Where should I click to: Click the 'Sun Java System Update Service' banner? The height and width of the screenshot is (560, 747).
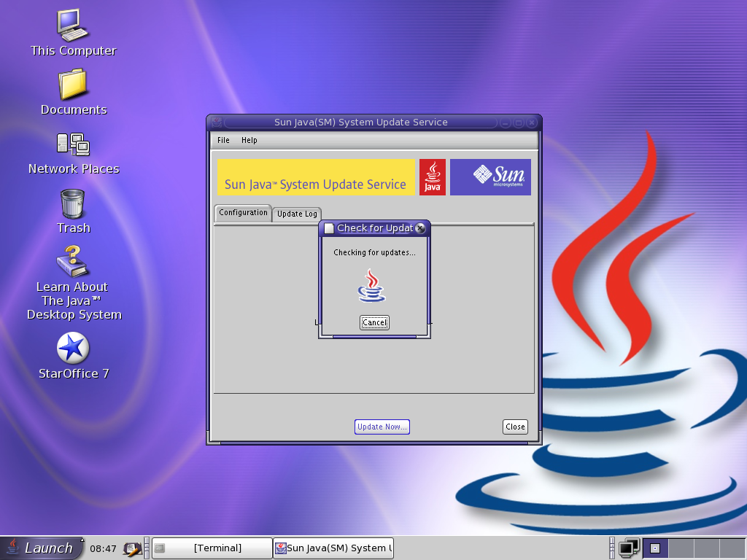pos(316,177)
